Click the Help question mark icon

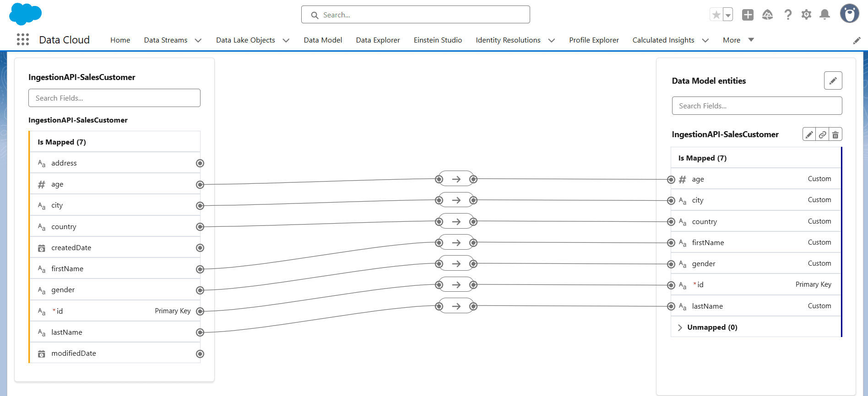788,15
